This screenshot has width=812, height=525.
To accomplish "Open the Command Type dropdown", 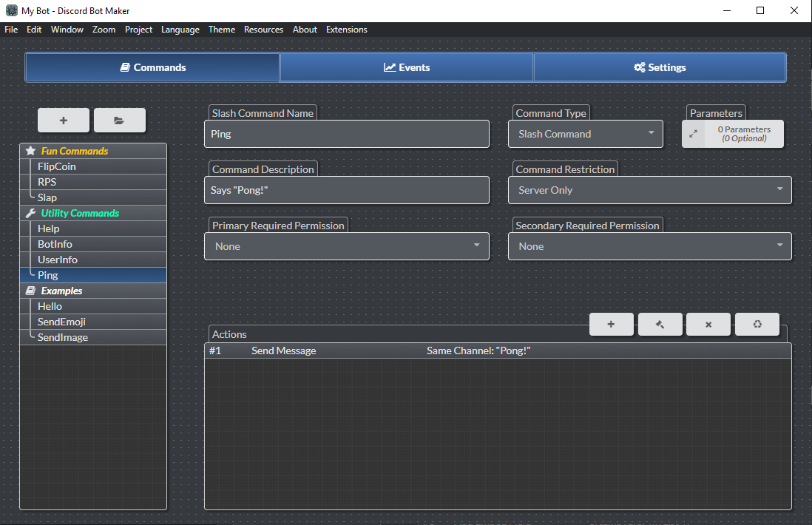I will point(585,134).
